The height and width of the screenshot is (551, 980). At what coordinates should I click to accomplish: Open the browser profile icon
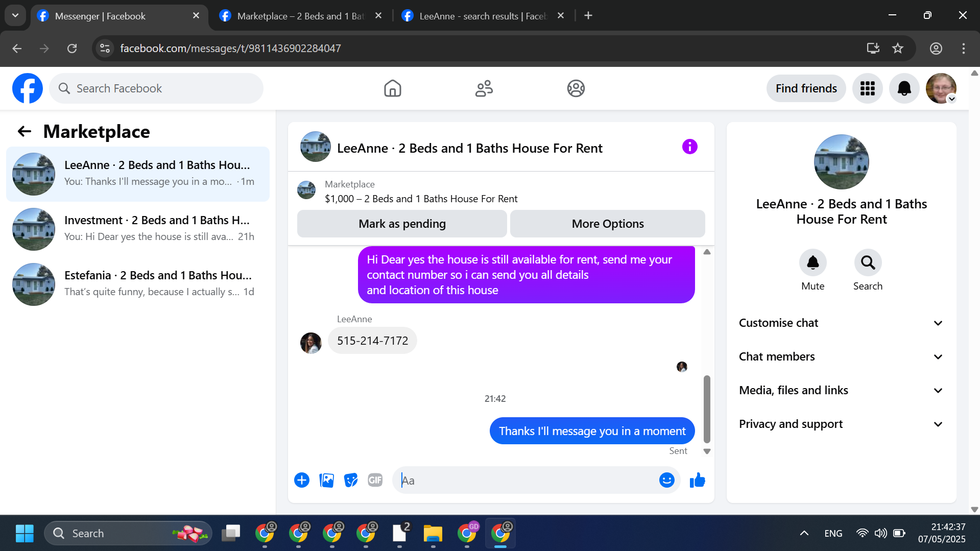coord(936,49)
